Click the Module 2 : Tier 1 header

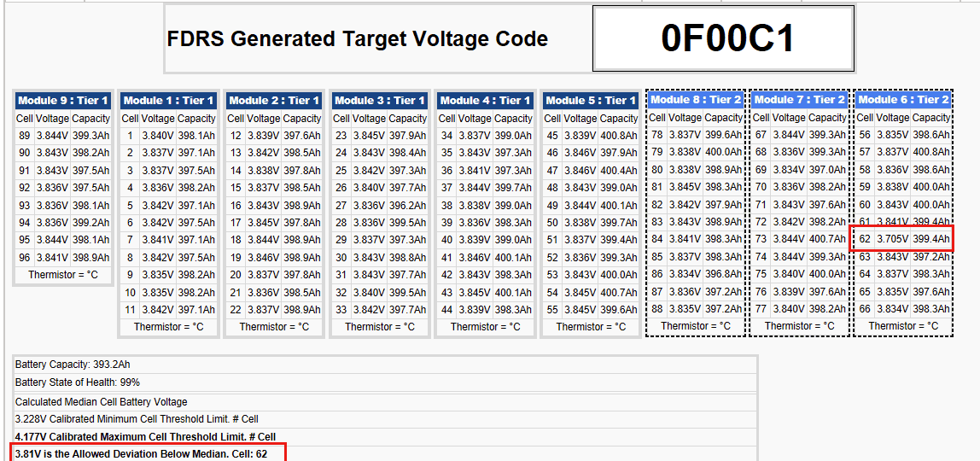(x=274, y=101)
